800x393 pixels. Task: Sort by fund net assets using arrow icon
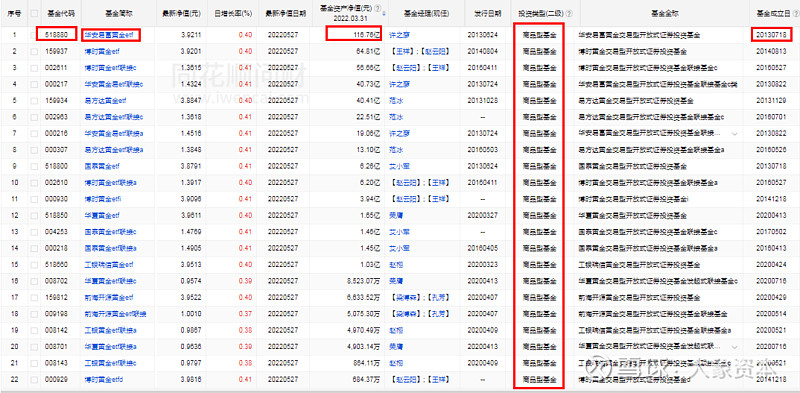(384, 14)
